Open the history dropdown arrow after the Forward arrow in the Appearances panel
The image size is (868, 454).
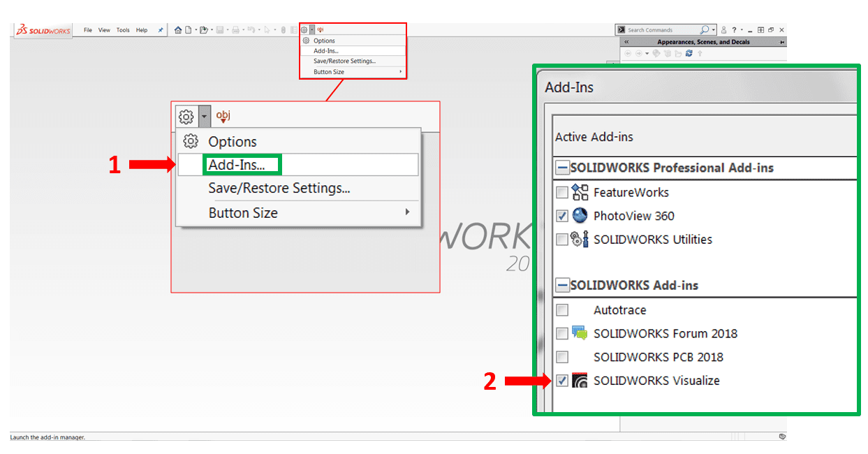647,53
